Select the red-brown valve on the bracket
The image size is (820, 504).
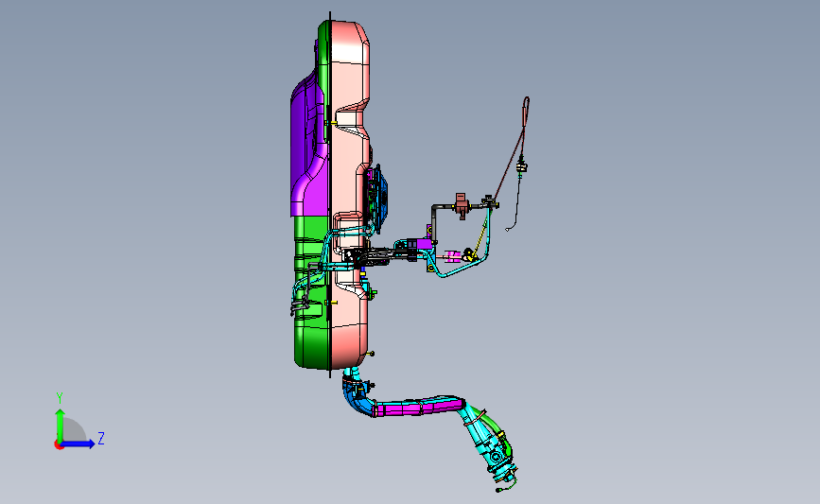[x=462, y=205]
